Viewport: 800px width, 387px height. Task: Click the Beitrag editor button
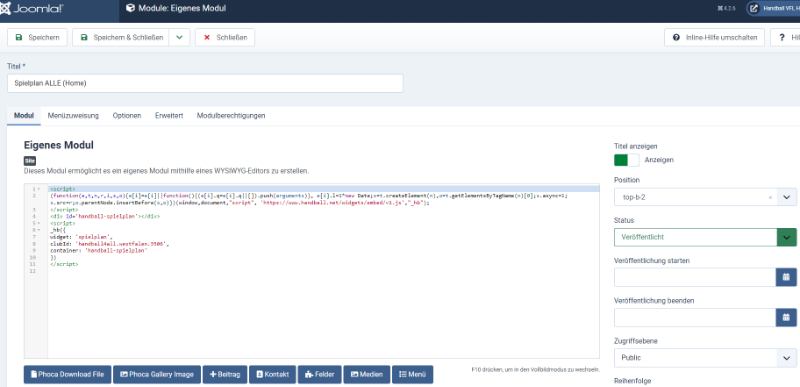tap(225, 374)
